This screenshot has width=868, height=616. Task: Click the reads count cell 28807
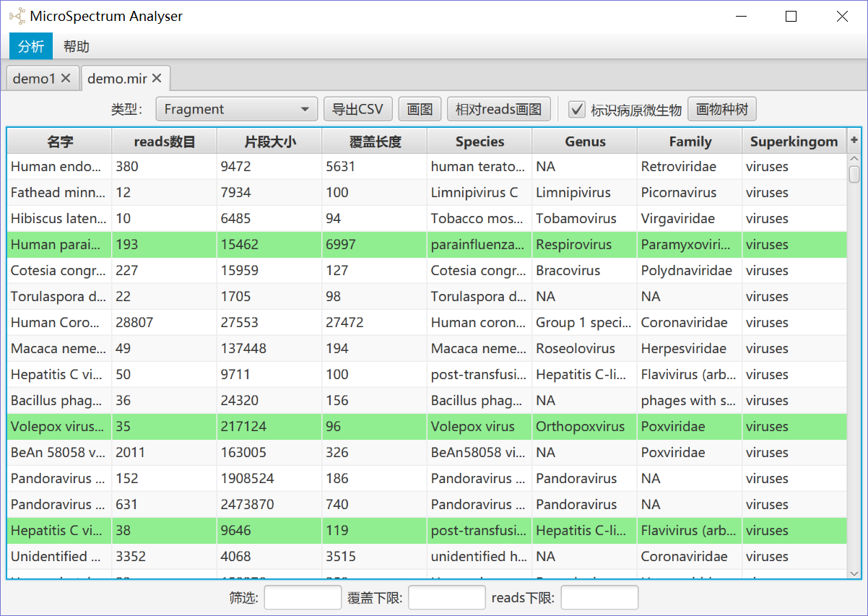(x=165, y=323)
